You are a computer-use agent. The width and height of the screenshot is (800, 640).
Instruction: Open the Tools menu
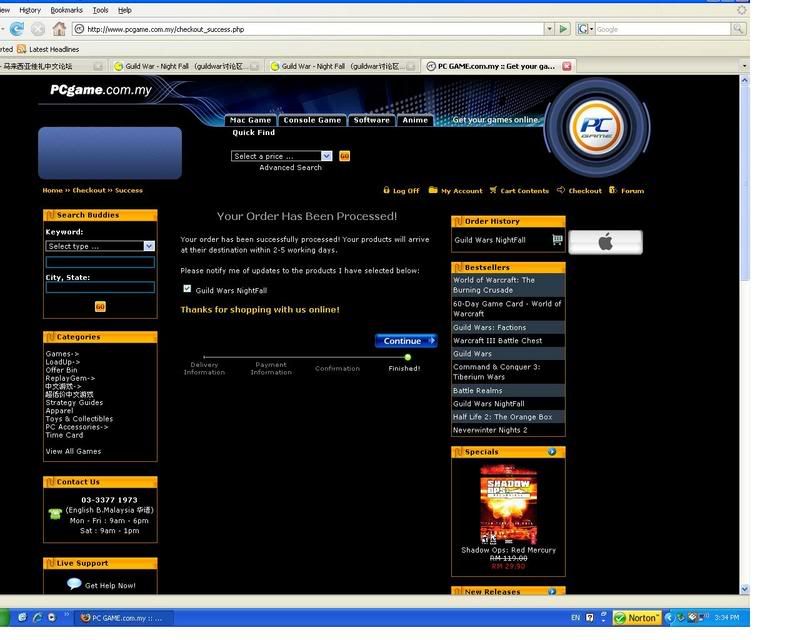pyautogui.click(x=101, y=10)
